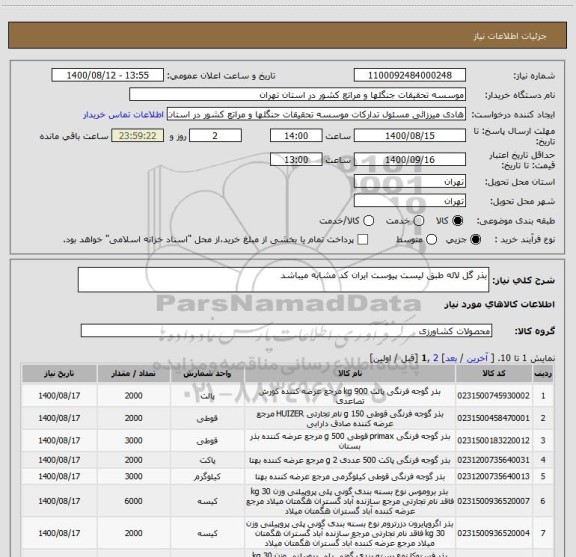Go to page 2 of items
Screen dimensions: 576x557
(436, 358)
